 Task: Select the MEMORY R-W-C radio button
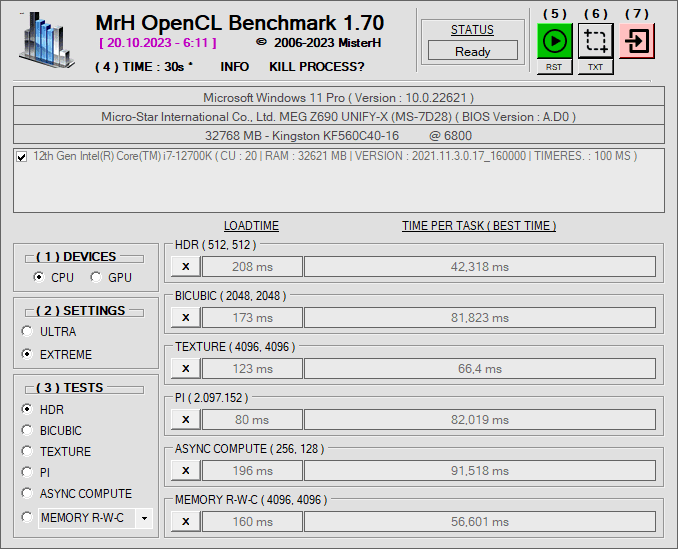click(27, 517)
